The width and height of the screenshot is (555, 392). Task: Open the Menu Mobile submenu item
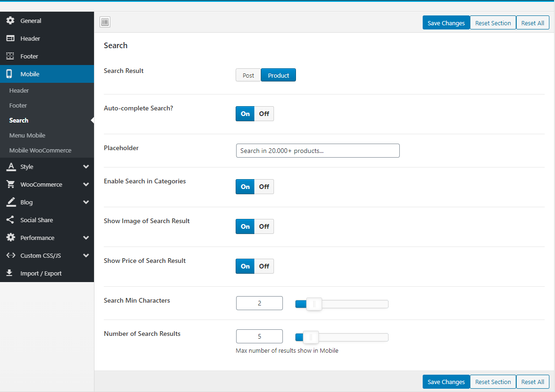coord(27,135)
